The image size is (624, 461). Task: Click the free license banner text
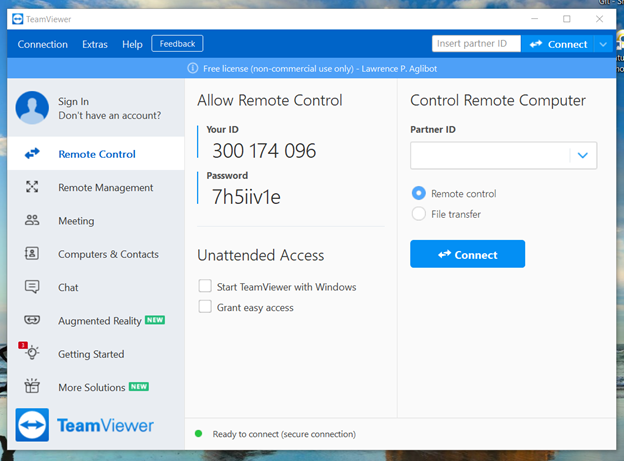click(320, 68)
